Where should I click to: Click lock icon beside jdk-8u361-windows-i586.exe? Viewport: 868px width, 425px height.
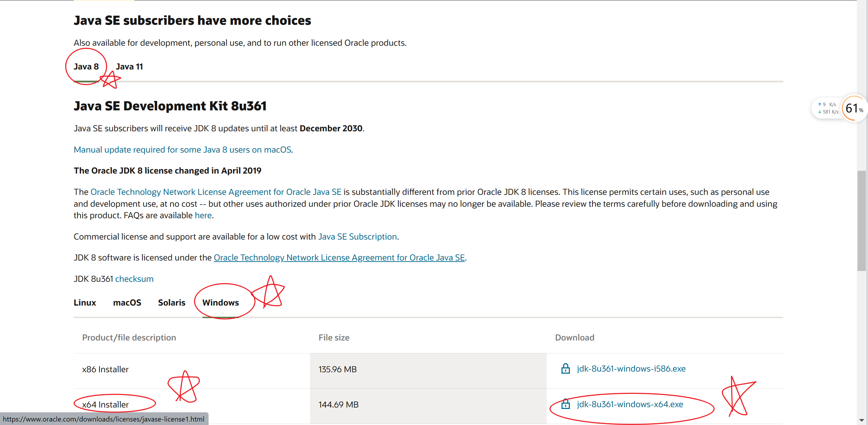565,369
